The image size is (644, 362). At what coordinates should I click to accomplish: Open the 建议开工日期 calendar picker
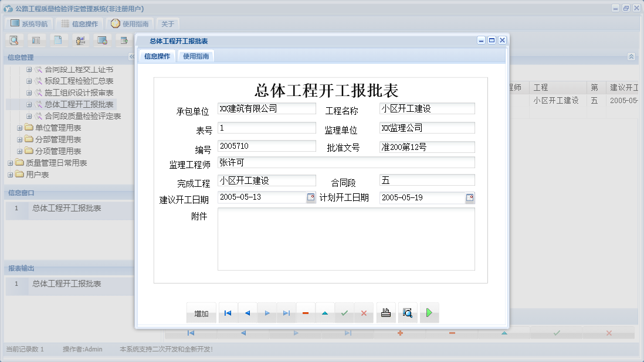(311, 198)
